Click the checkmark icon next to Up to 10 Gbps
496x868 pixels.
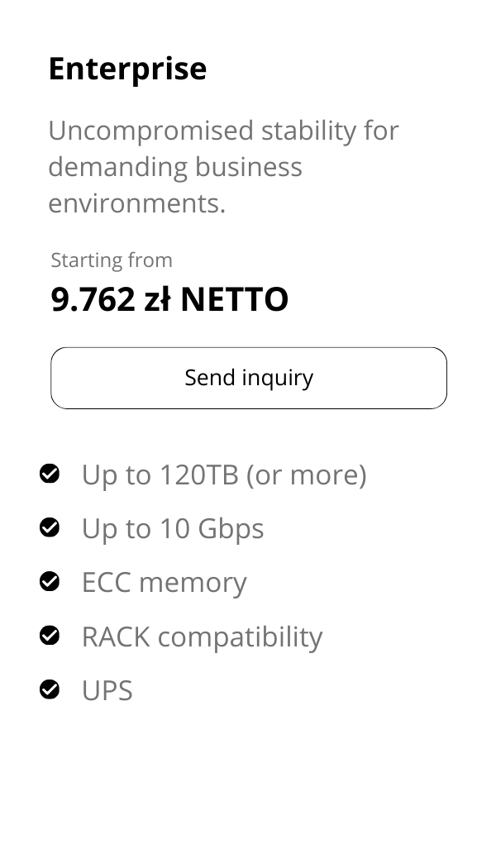tap(50, 527)
